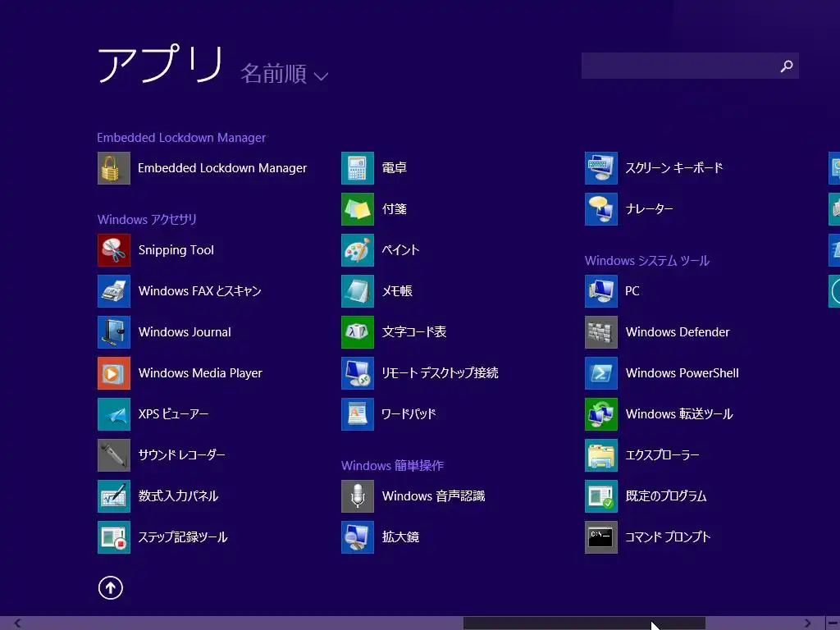The height and width of the screenshot is (630, 840).
Task: Open the 既定のプログラム icon
Action: click(601, 496)
